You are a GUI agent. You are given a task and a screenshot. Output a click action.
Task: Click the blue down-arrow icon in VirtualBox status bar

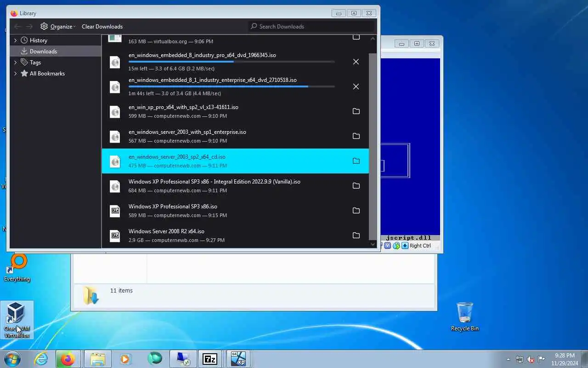405,246
